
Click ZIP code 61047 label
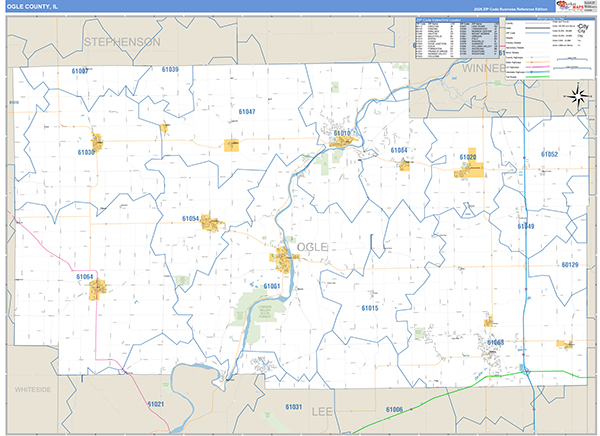247,112
